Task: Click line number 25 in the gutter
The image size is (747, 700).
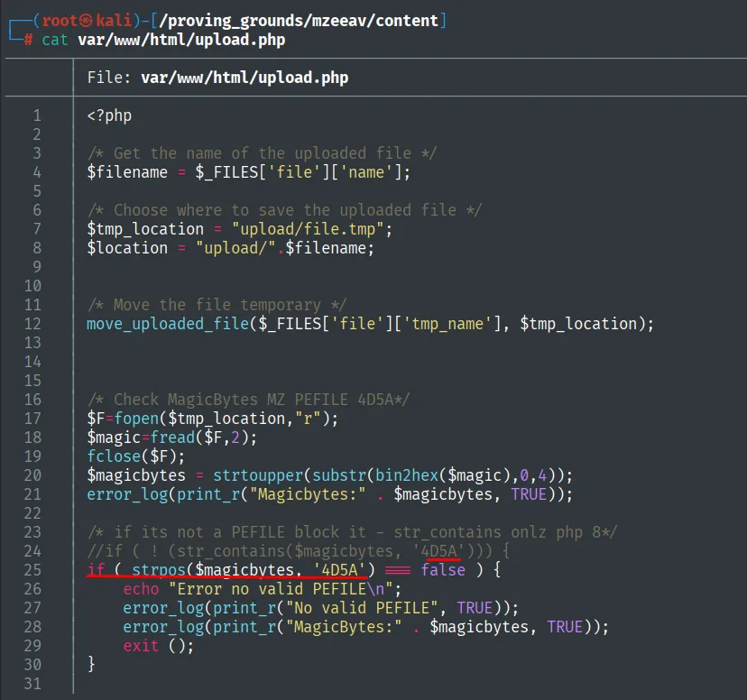Action: (x=32, y=570)
